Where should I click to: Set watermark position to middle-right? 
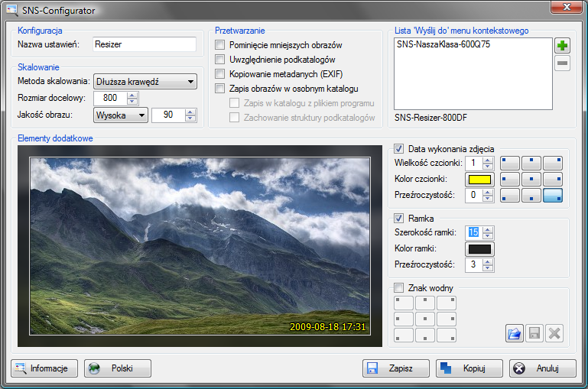[447, 319]
